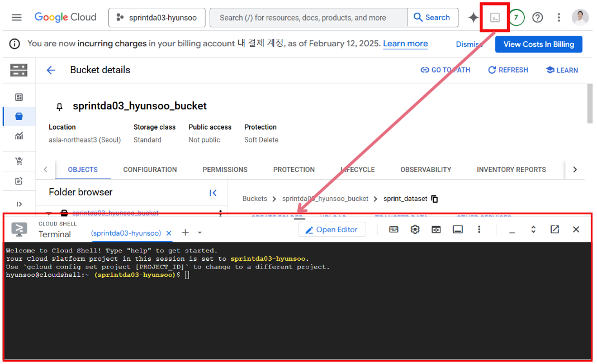The image size is (597, 364).
Task: Switch to the PERMISSIONS tab
Action: [225, 170]
